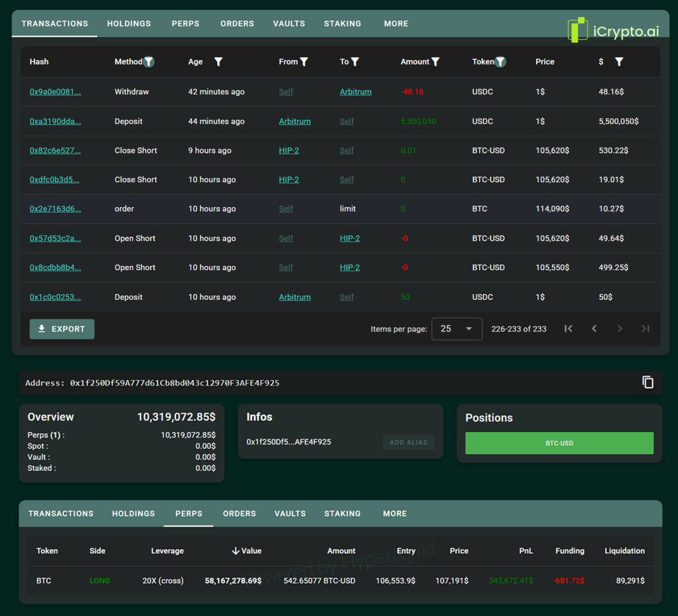
Task: Switch to VAULTS tab in the lower perps panel
Action: click(290, 514)
